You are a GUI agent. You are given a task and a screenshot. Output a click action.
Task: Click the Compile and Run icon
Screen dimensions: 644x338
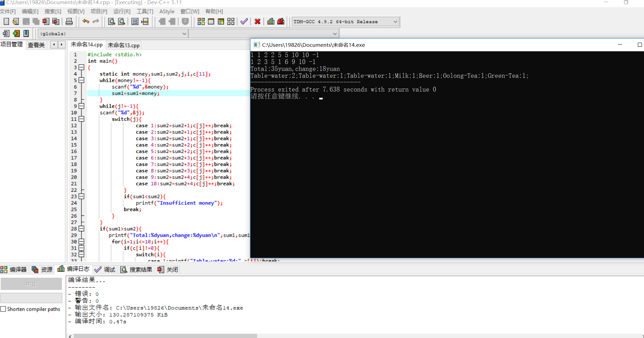221,21
